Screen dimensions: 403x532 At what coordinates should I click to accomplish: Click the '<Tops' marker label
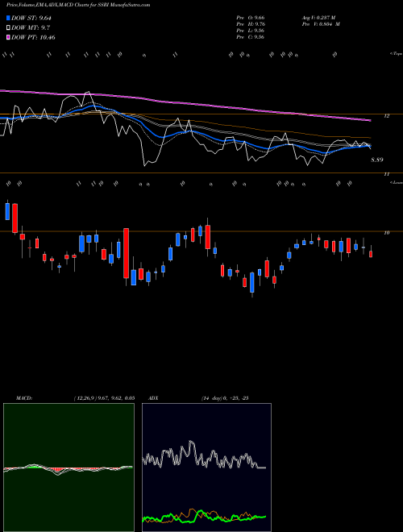(x=397, y=54)
